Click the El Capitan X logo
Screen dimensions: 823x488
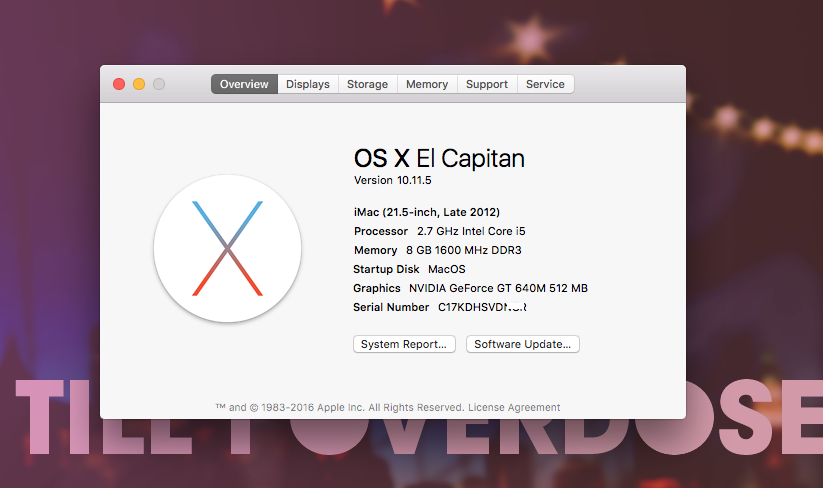tap(227, 248)
